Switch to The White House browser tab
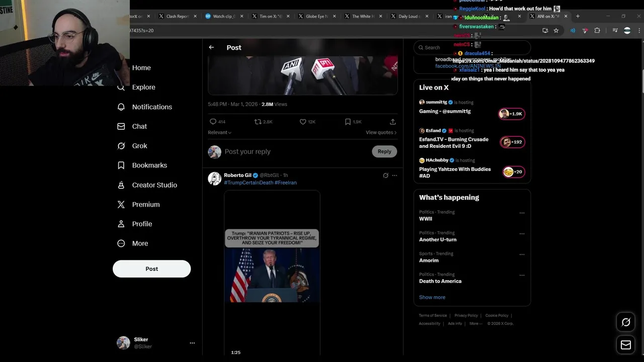This screenshot has width=644, height=362. coord(363,16)
